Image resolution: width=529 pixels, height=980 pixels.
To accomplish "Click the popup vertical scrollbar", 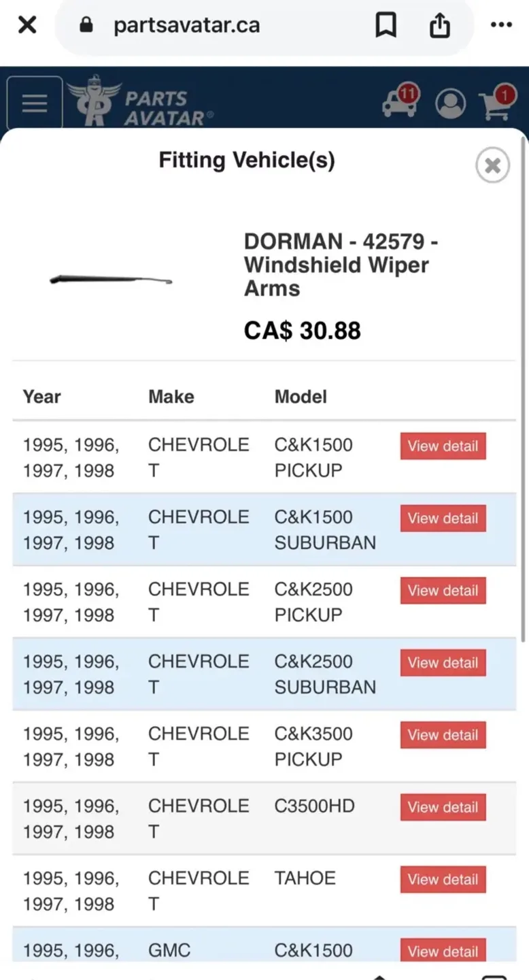I will pos(522,388).
